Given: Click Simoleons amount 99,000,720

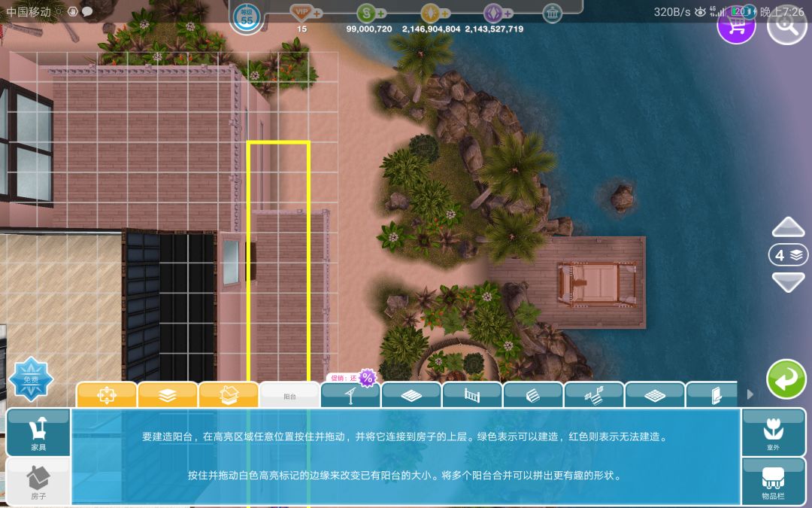Looking at the screenshot, I should pyautogui.click(x=369, y=29).
